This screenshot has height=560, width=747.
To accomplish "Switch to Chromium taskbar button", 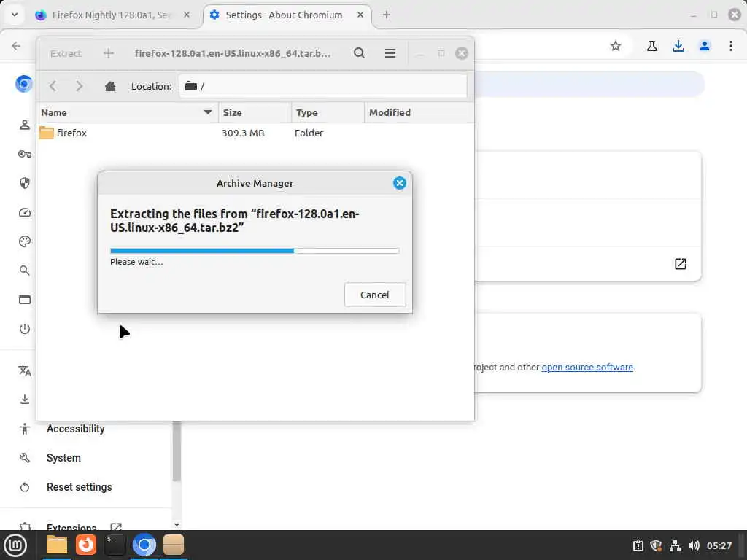I will point(144,545).
